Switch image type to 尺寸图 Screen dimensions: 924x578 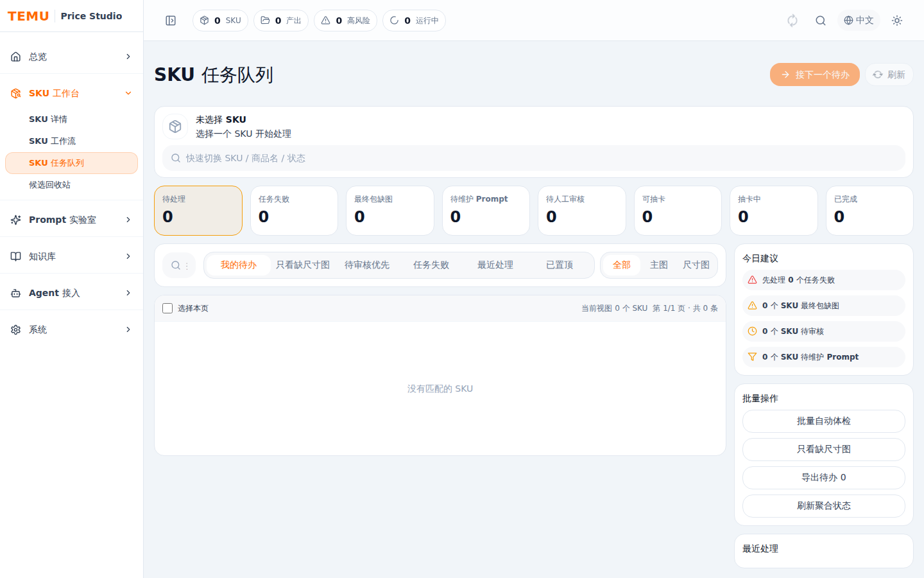pyautogui.click(x=696, y=265)
